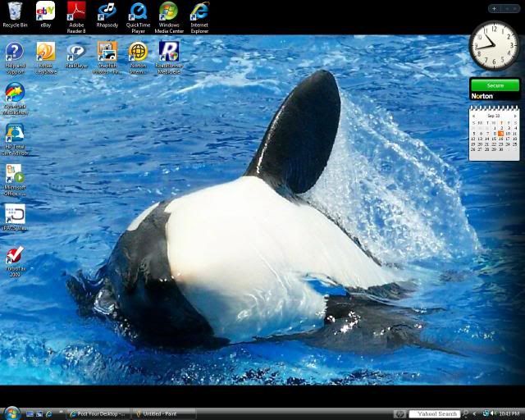The image size is (525, 420).
Task: Open the CyberLink MediaShow shortcut
Action: coord(15,98)
